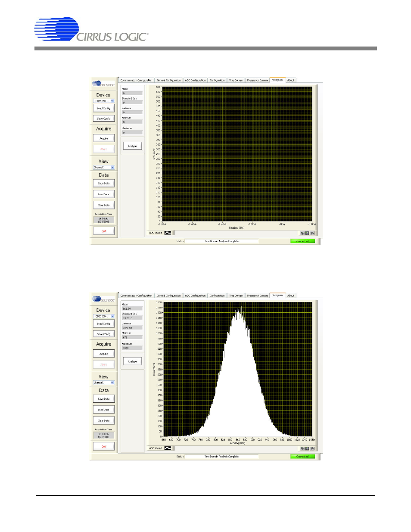Viewport: 411px width, 532px height.
Task: Click the ADC Values legend icon under the bell-curve graph
Action: [x=168, y=448]
